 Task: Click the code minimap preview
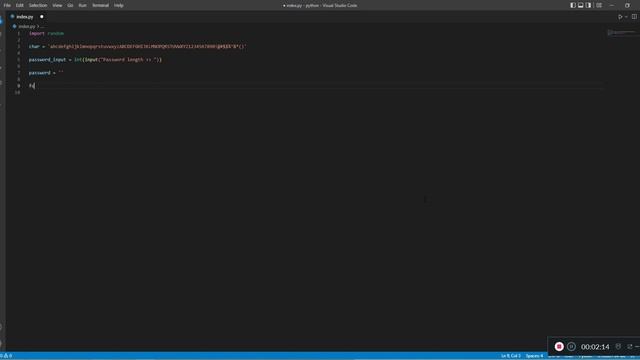621,33
